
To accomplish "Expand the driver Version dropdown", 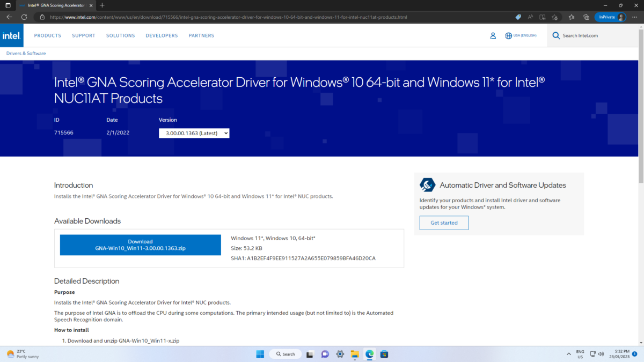I will [194, 133].
